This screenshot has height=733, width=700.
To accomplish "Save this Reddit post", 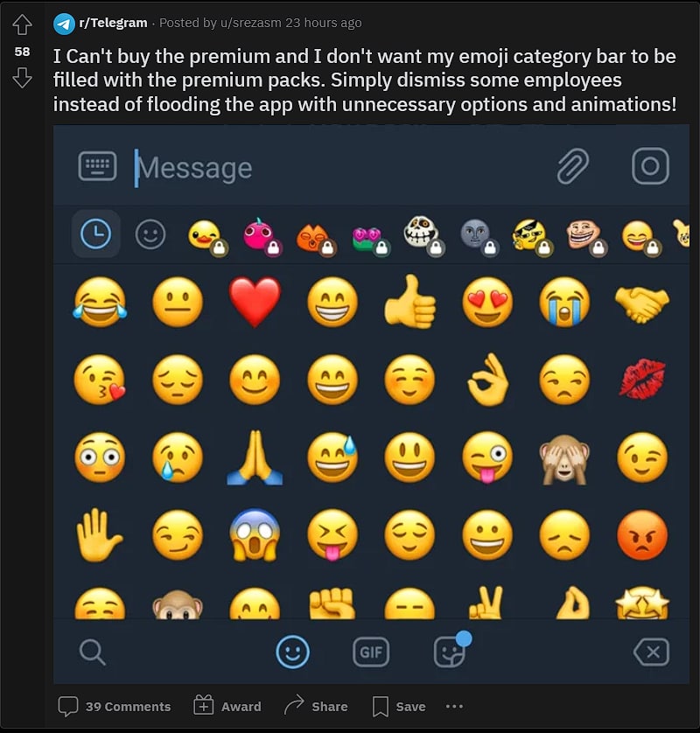I will point(399,706).
